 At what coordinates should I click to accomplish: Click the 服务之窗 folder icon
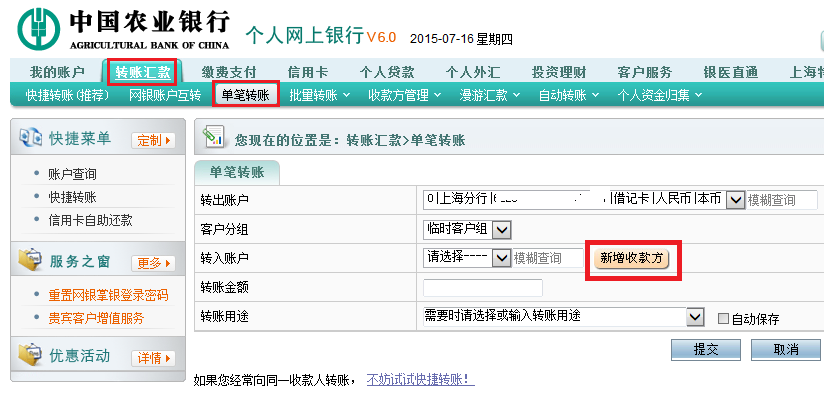point(30,261)
